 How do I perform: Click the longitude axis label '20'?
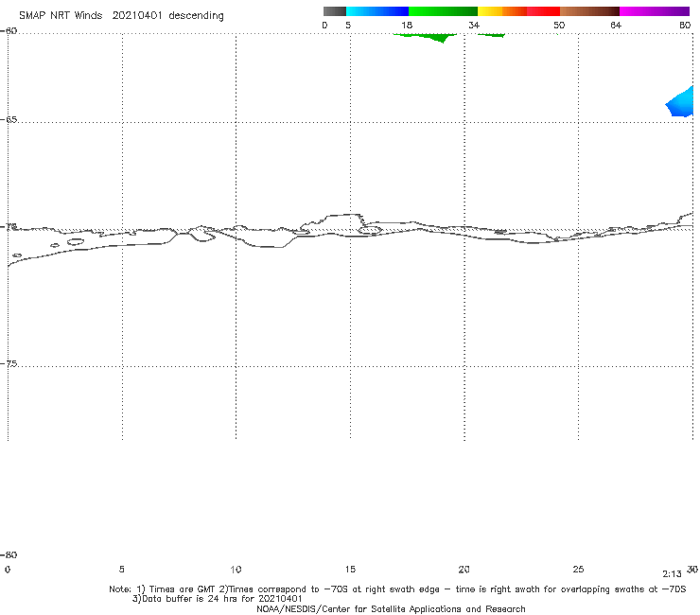tap(464, 570)
